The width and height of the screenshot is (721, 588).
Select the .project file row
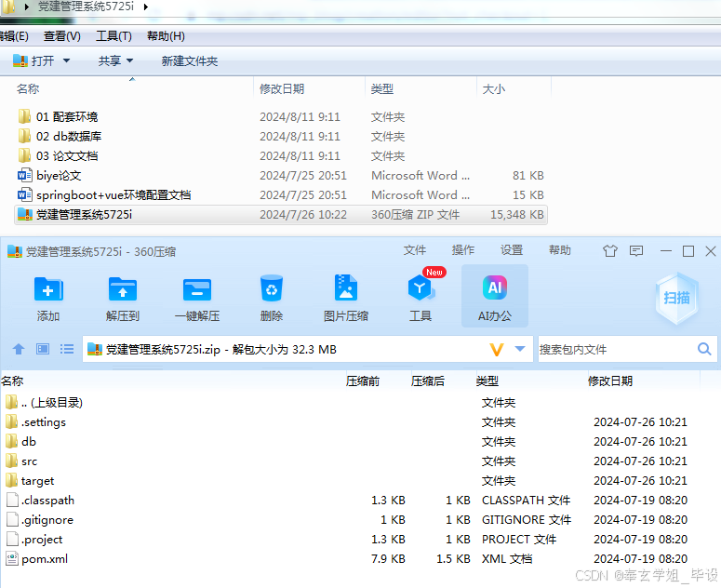[350, 539]
